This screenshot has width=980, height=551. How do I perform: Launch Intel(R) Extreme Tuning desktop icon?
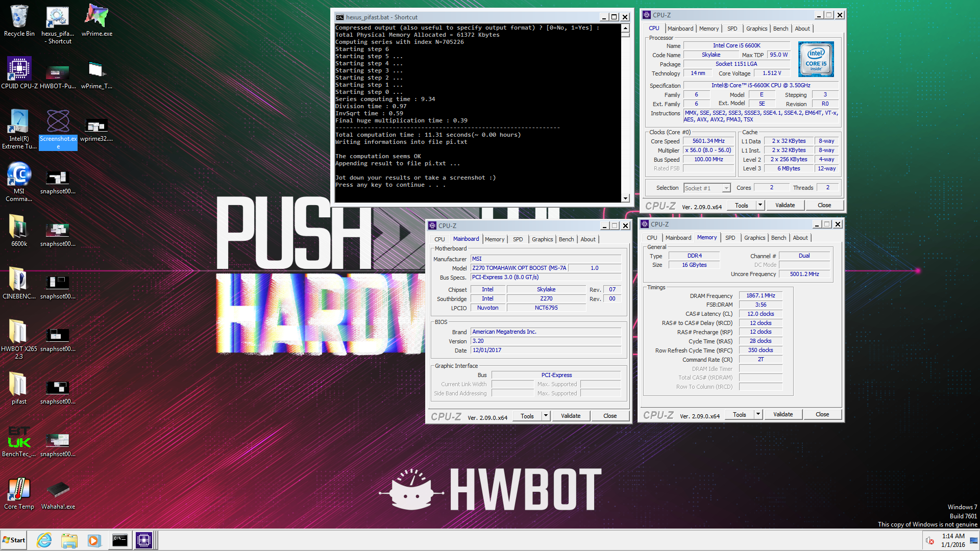point(19,130)
